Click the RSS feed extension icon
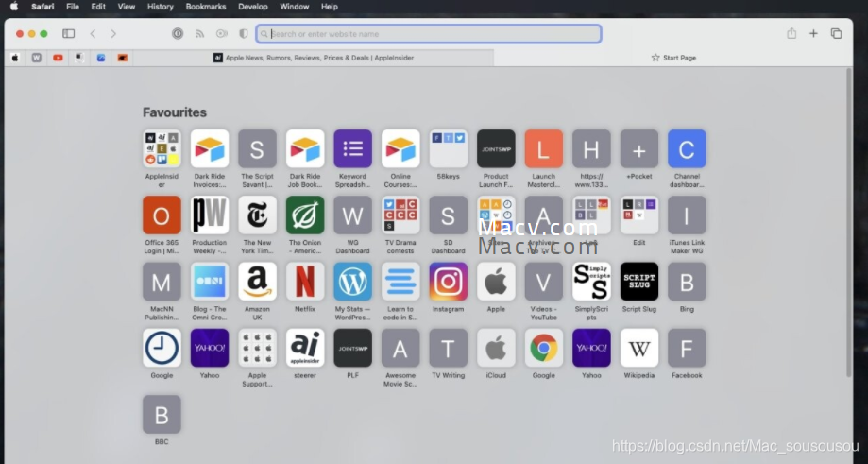 200,34
